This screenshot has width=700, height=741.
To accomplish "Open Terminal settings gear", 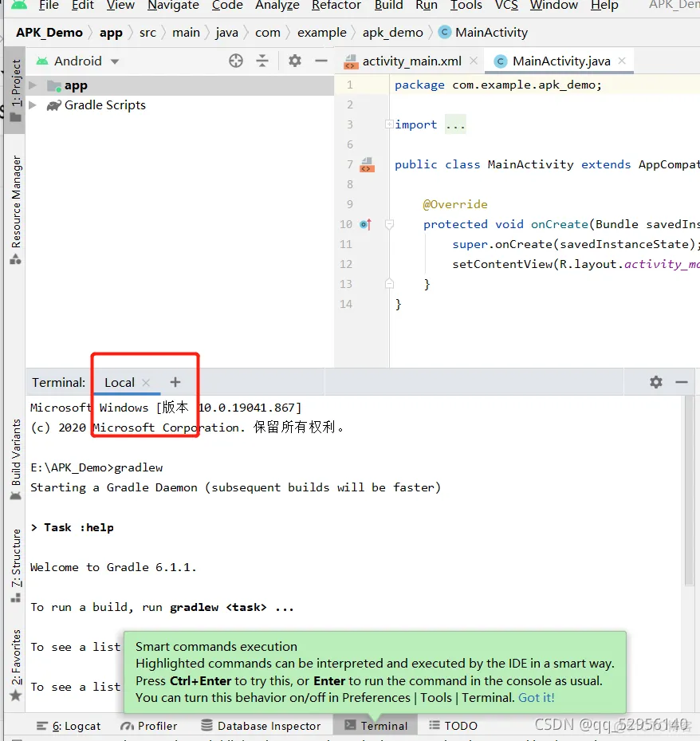I will [x=655, y=382].
